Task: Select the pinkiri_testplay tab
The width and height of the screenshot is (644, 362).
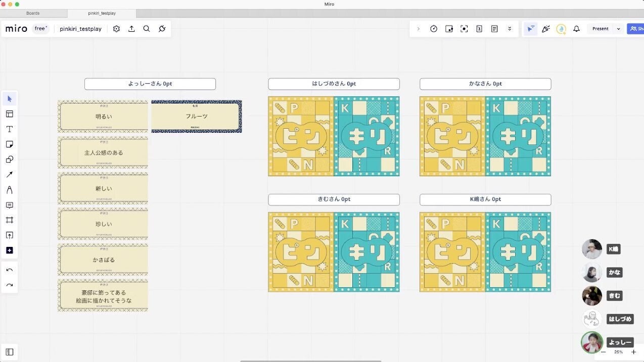Action: [102, 13]
